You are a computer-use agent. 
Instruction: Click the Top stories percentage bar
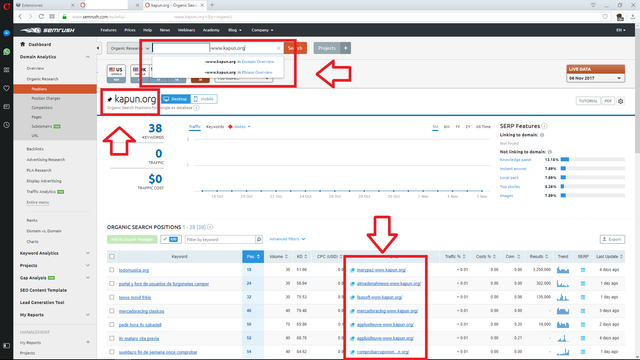pyautogui.click(x=593, y=187)
